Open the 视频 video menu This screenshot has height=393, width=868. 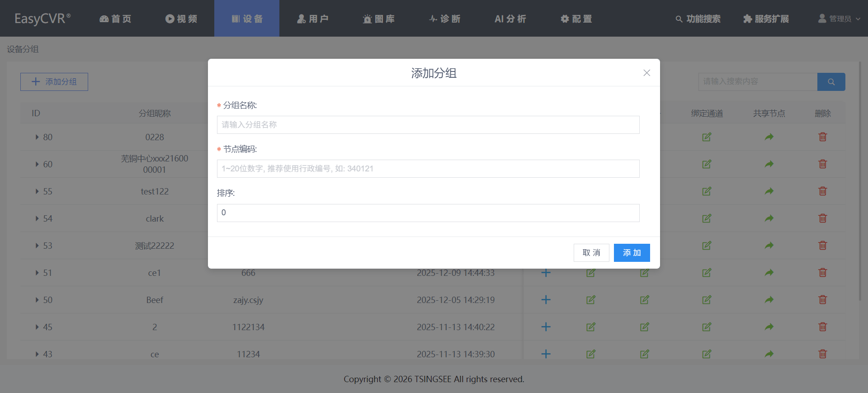coord(181,19)
